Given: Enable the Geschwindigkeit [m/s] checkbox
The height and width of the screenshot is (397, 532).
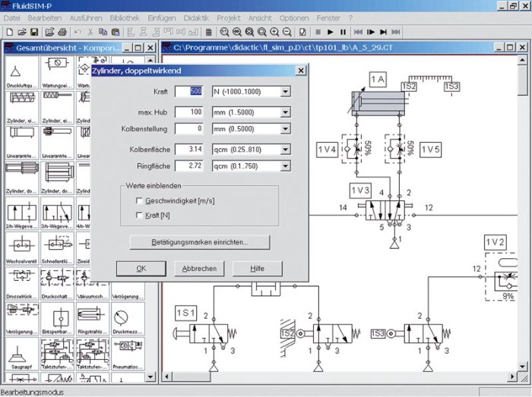Looking at the screenshot, I should [138, 200].
